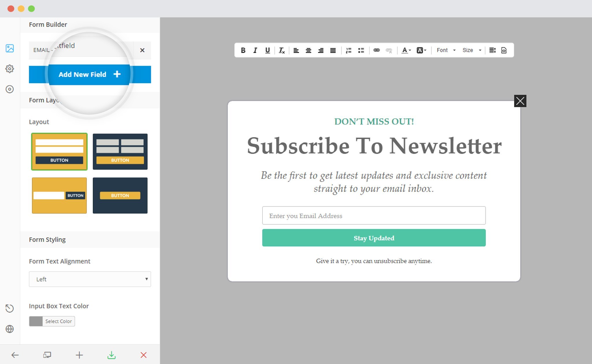Select the center text alignment option
Viewport: 592px width, 364px height.
click(308, 50)
